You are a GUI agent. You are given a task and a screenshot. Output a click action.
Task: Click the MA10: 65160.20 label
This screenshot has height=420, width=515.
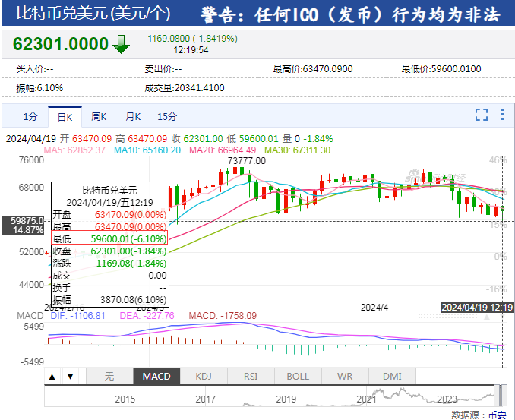[x=147, y=150]
